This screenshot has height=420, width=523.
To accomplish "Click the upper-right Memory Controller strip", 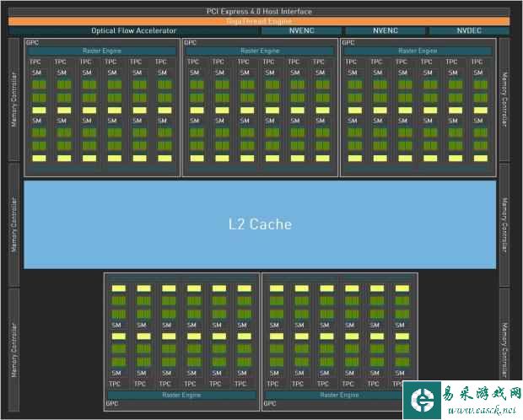I will pos(504,100).
